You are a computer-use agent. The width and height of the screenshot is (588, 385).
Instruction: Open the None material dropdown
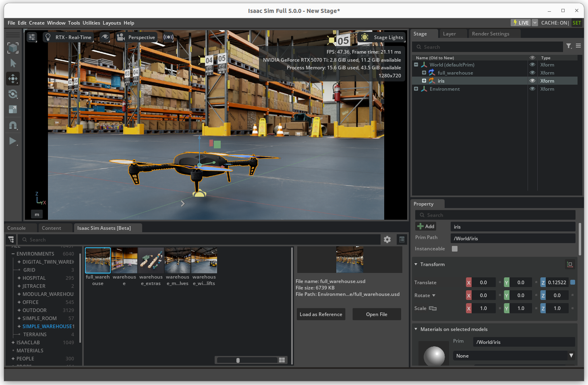[571, 356]
